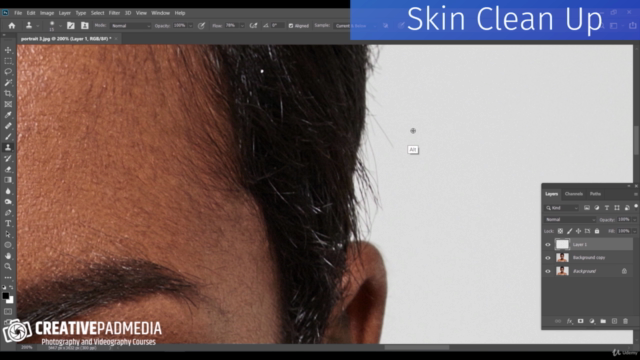Screen dimensions: 640x360
Task: Toggle lock transparent pixels
Action: coord(560,231)
